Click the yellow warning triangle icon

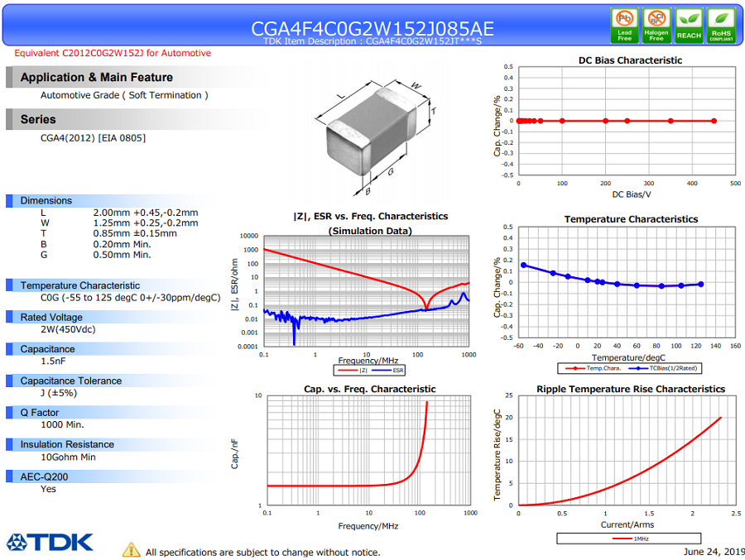tap(131, 550)
